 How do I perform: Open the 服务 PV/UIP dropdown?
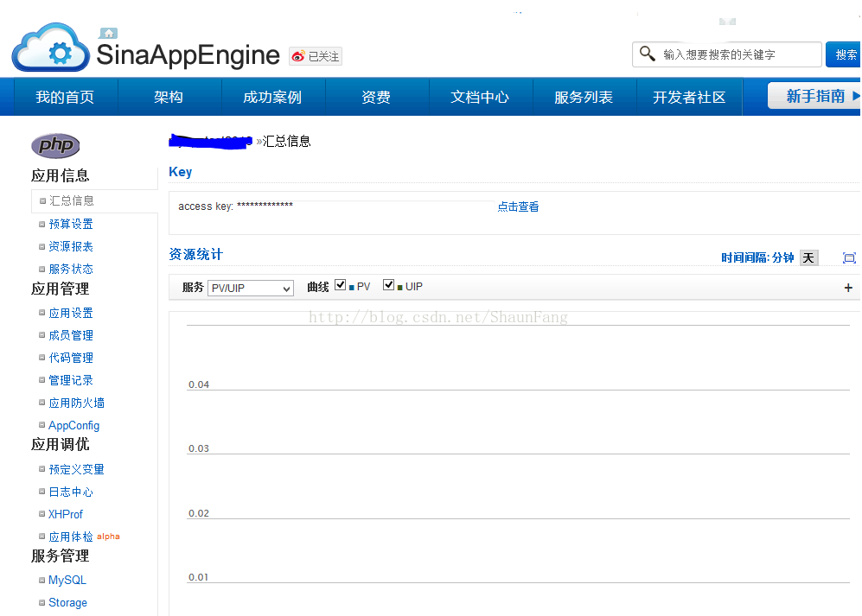pos(250,286)
